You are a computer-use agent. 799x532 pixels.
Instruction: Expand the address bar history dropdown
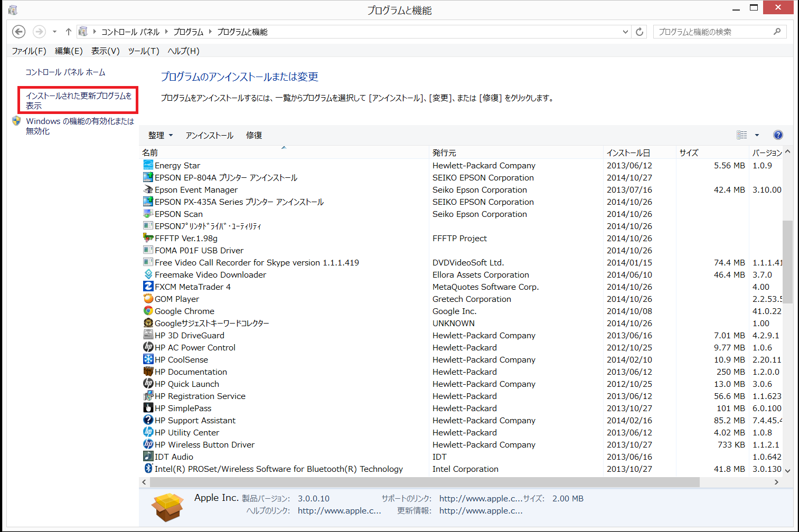tap(626, 32)
